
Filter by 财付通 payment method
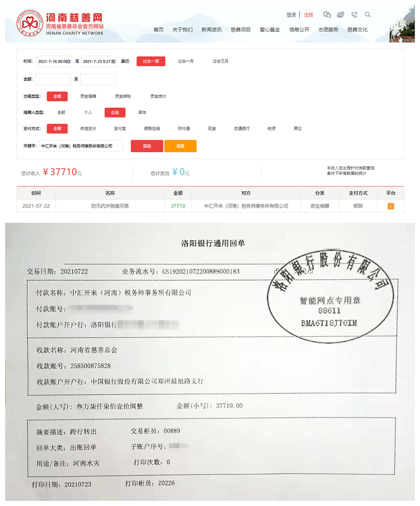(x=184, y=129)
